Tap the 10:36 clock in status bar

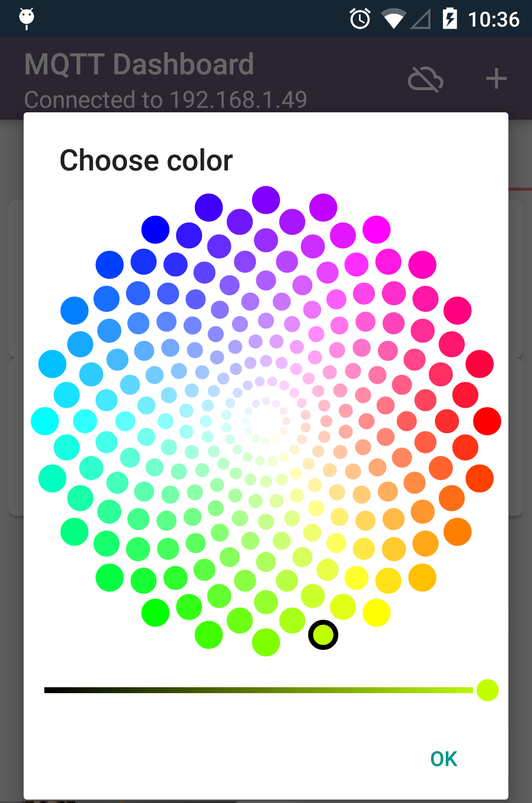click(494, 20)
